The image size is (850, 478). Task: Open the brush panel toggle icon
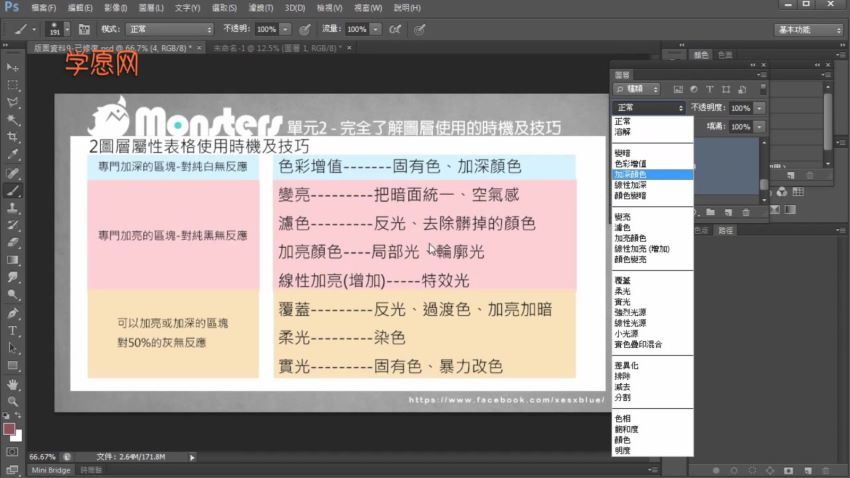pyautogui.click(x=84, y=30)
